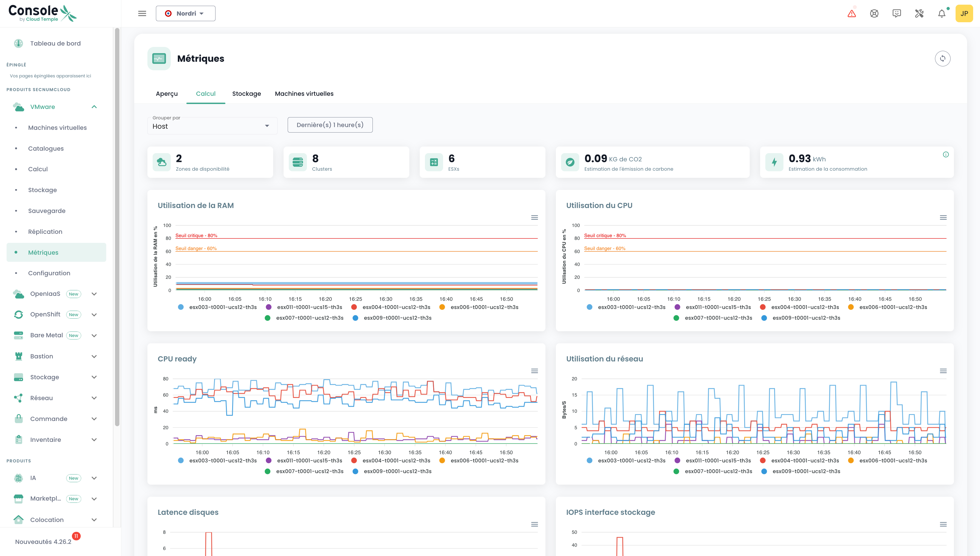Open the support lifebuoy icon

pyautogui.click(x=874, y=14)
